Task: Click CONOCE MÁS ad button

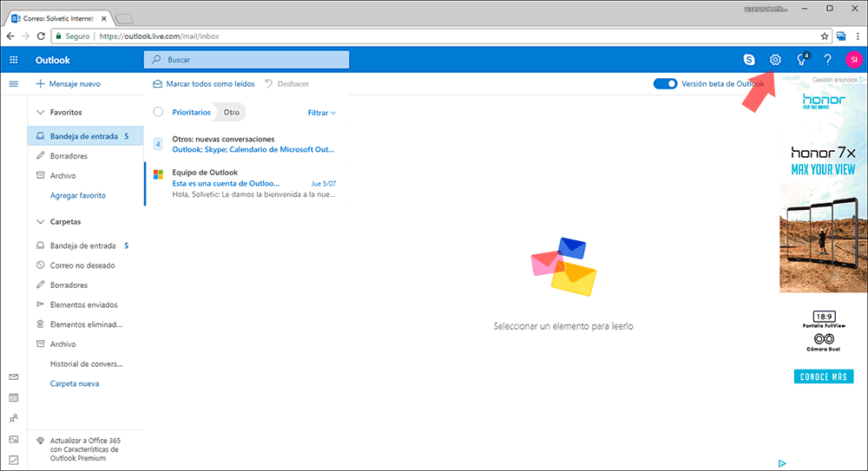Action: point(823,377)
